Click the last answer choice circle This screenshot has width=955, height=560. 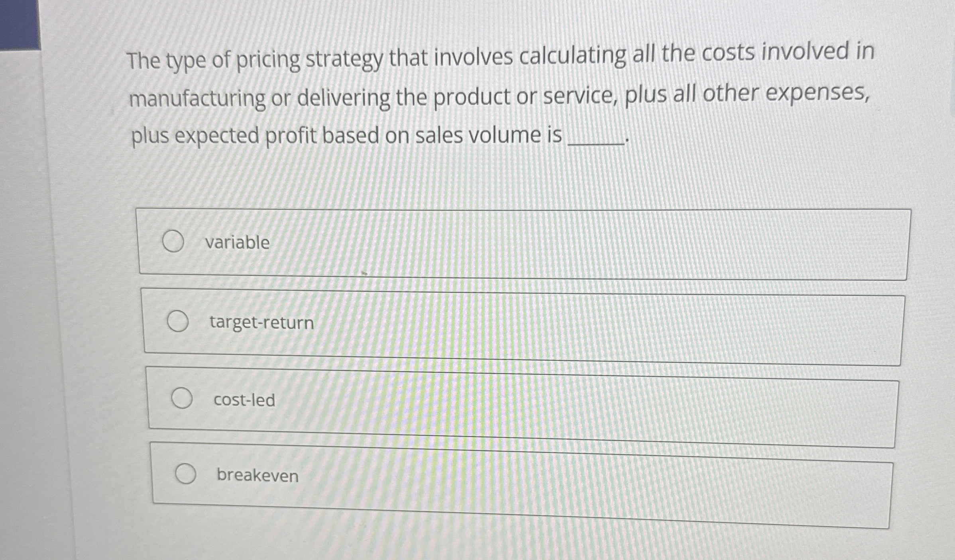[x=187, y=475]
